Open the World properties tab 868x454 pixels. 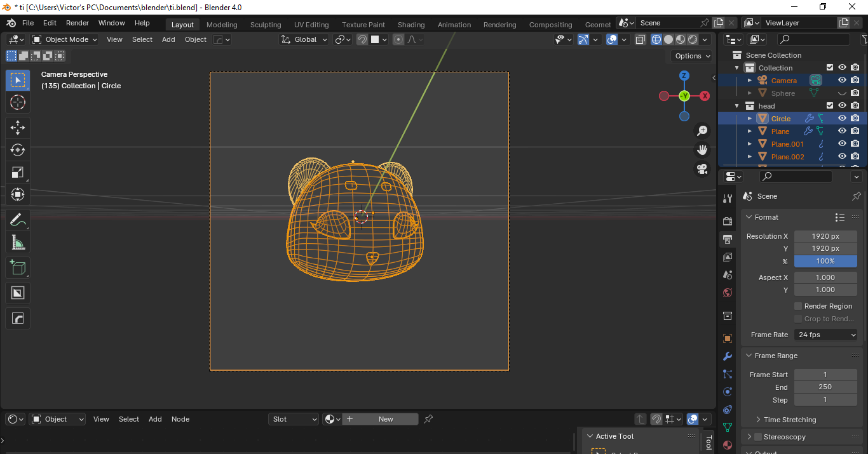click(728, 293)
